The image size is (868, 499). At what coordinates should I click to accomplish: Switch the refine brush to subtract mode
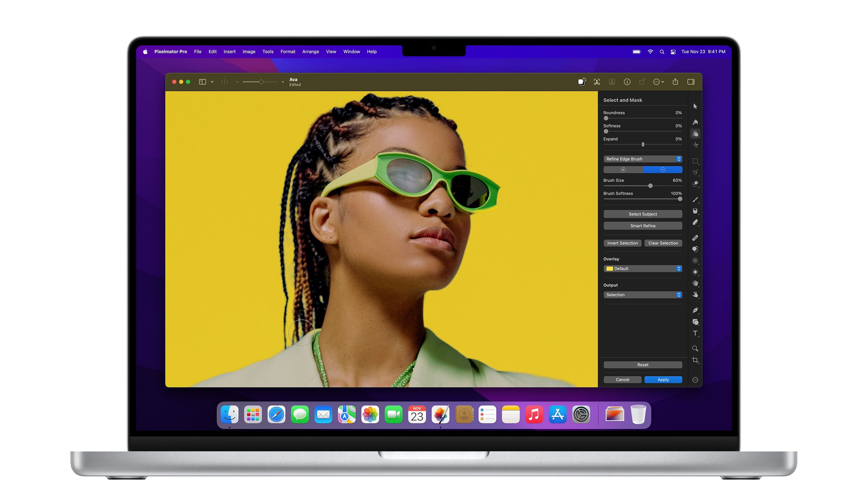click(x=663, y=170)
